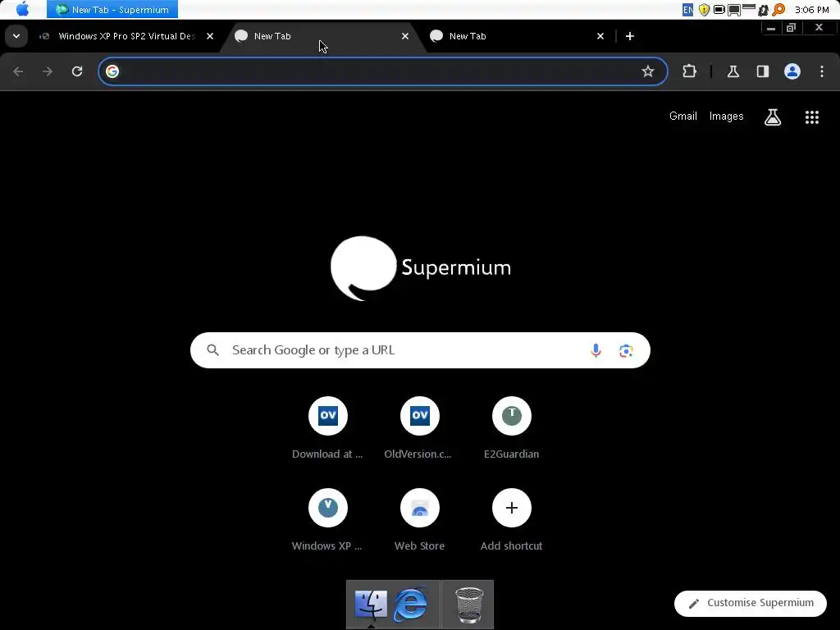This screenshot has width=840, height=630.
Task: Go forward to next page
Action: [48, 71]
